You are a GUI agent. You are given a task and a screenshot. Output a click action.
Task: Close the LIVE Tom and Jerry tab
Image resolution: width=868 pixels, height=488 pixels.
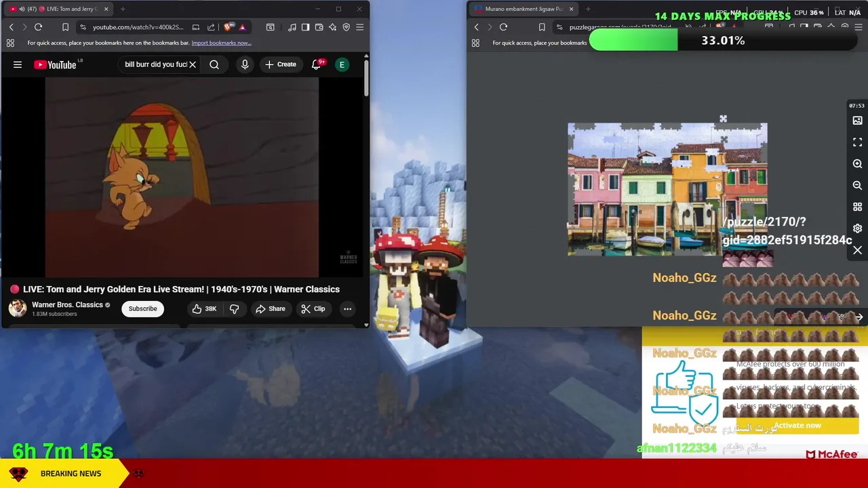106,9
